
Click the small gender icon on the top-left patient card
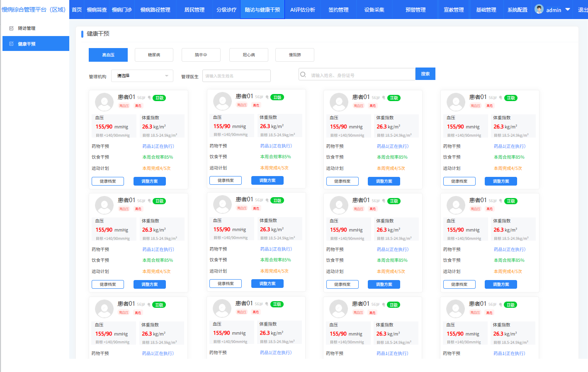(x=149, y=98)
